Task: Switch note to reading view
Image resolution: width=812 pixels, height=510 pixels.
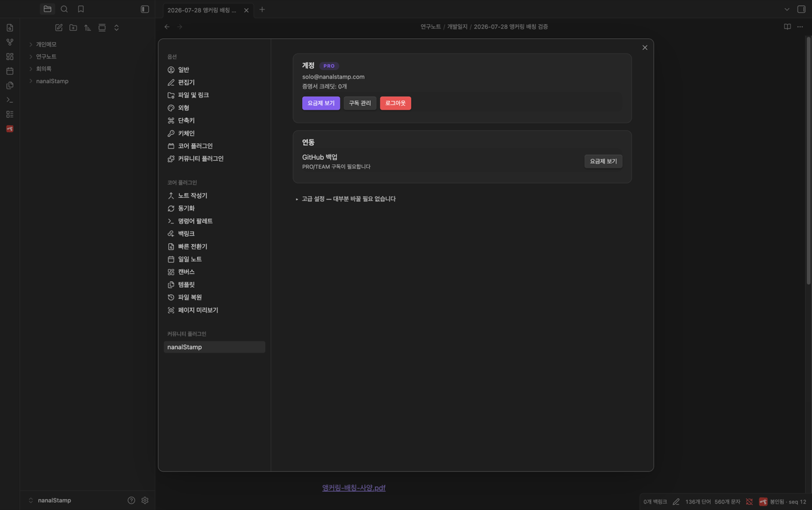Action: pos(787,27)
